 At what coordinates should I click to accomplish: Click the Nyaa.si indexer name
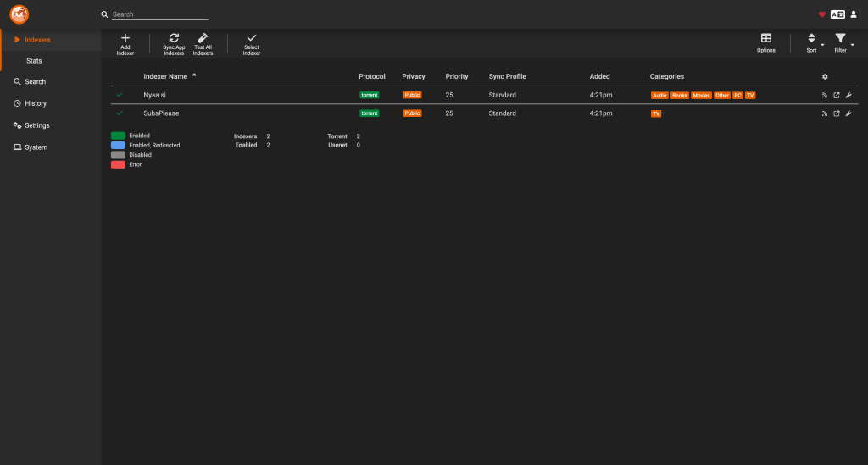(x=154, y=95)
